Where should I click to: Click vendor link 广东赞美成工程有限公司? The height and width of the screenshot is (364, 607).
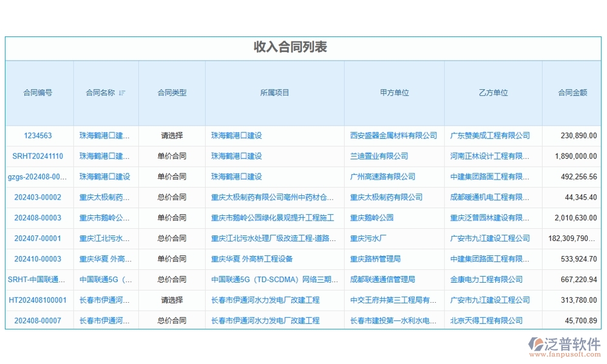489,136
